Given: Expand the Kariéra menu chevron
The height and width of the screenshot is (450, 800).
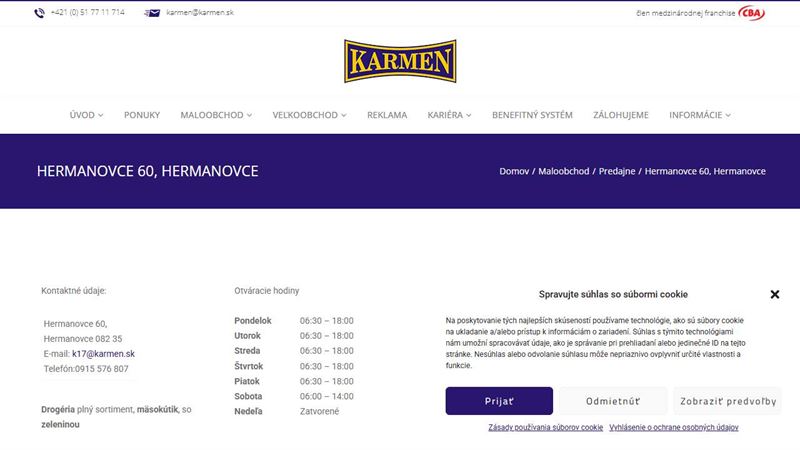Looking at the screenshot, I should click(468, 115).
